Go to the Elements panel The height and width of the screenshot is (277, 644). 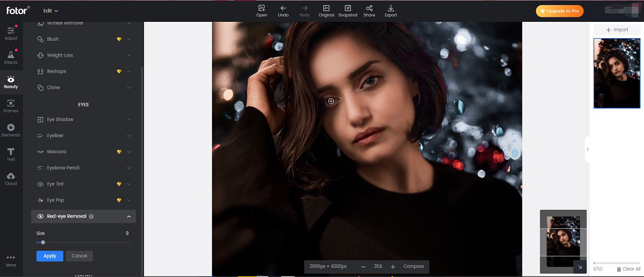point(11,130)
